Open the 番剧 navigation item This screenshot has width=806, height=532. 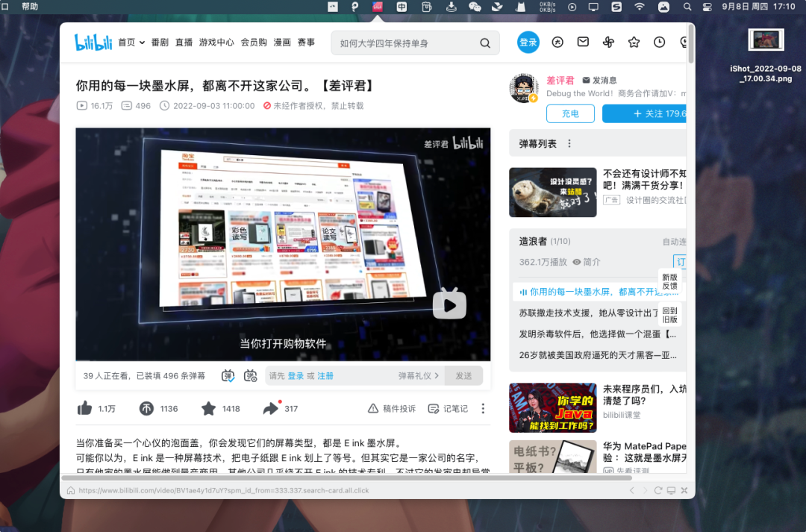click(x=160, y=42)
